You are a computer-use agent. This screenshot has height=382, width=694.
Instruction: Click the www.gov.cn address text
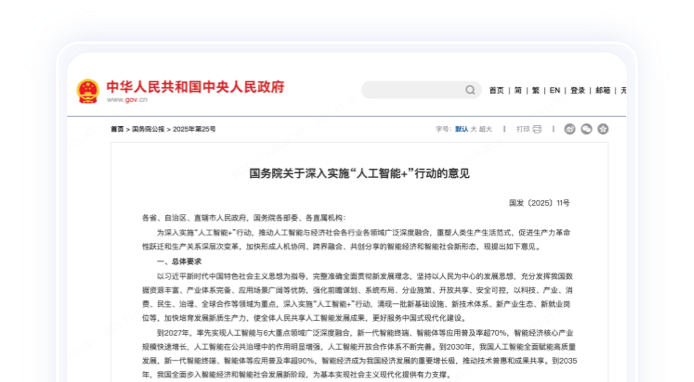[x=127, y=100]
